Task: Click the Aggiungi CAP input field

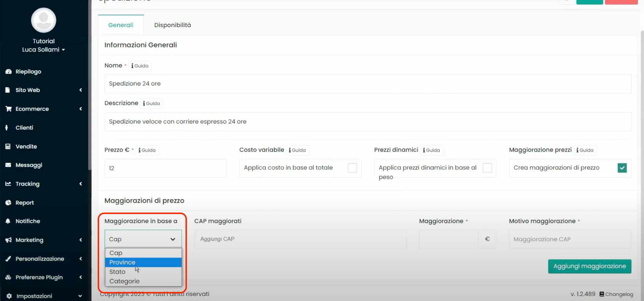Action: coord(300,239)
